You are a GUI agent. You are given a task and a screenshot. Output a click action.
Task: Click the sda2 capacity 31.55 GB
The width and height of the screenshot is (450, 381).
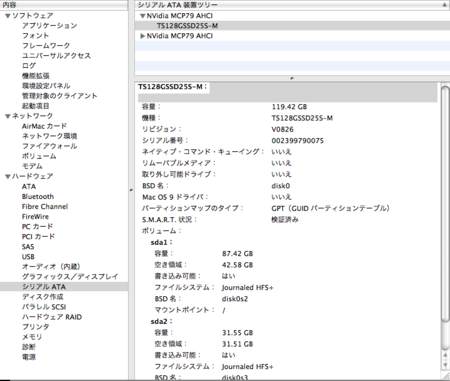pyautogui.click(x=238, y=333)
